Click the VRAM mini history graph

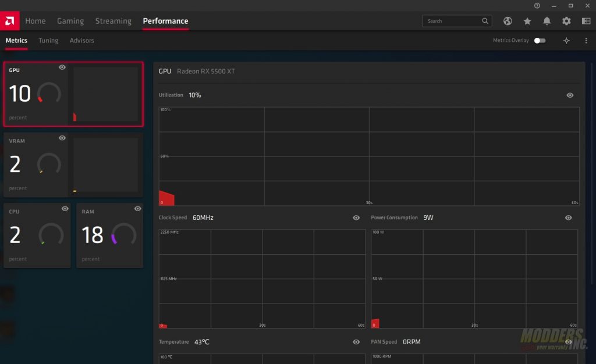pyautogui.click(x=106, y=165)
